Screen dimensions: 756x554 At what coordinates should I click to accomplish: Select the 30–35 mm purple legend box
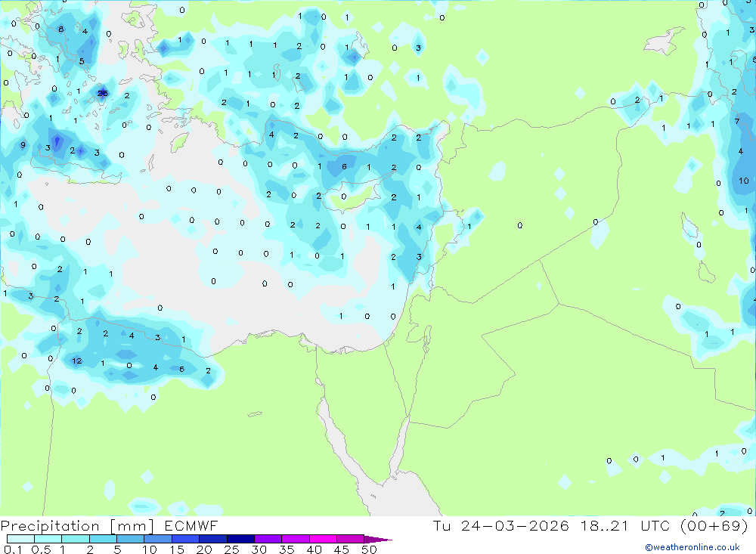point(268,539)
